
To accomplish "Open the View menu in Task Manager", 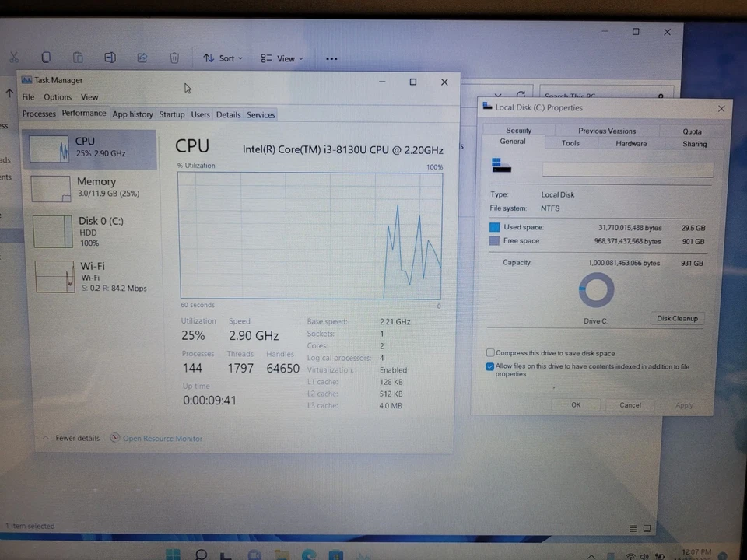I will coord(89,97).
